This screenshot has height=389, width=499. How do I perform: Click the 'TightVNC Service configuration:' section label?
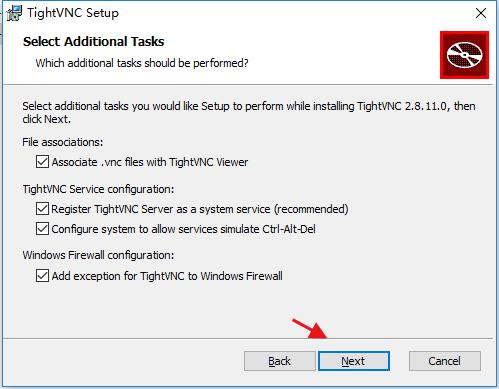pos(98,189)
